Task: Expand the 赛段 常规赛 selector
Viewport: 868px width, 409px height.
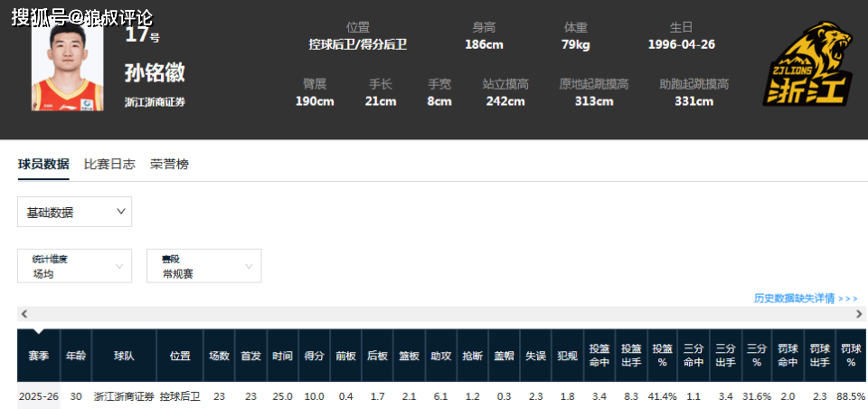Action: (203, 266)
